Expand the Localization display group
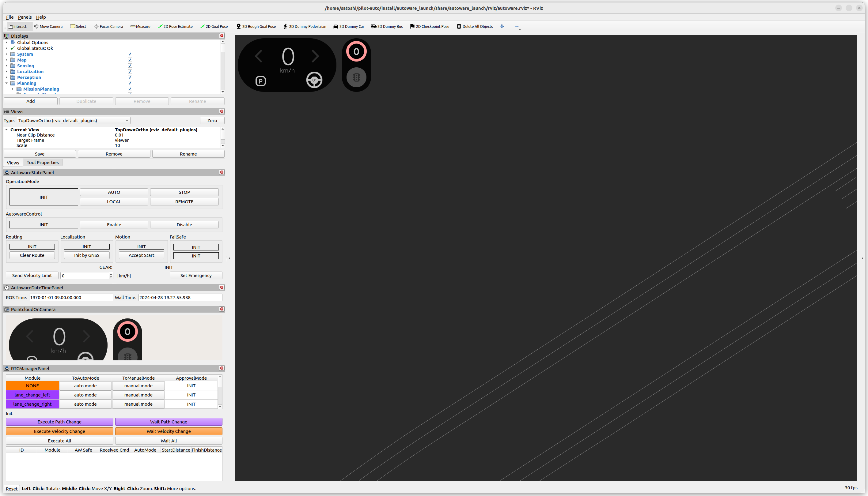The height and width of the screenshot is (496, 868). pos(6,72)
